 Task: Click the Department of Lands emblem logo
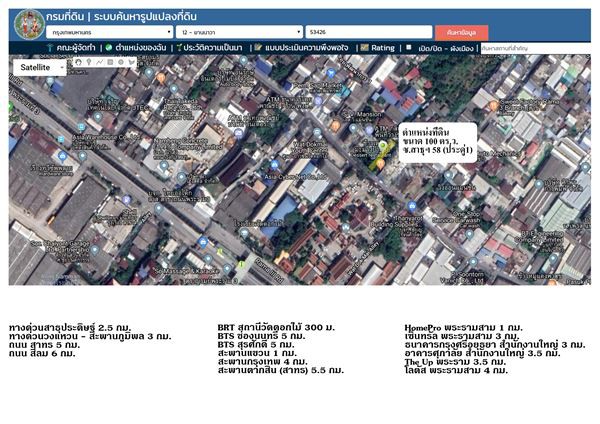29,24
